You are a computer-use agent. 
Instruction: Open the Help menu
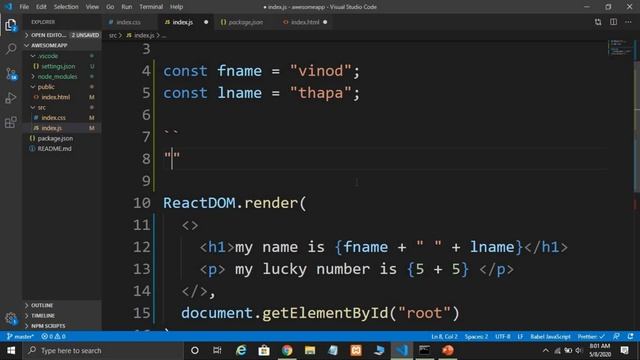click(x=176, y=7)
